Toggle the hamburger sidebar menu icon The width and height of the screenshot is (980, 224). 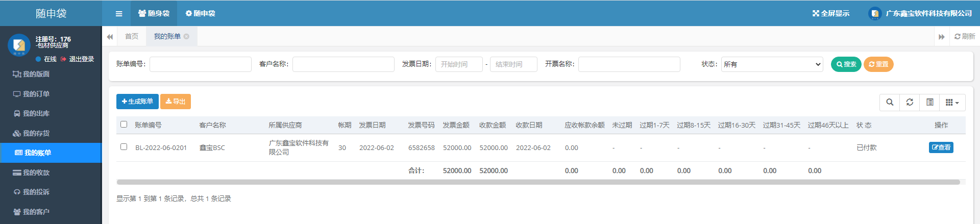point(119,14)
